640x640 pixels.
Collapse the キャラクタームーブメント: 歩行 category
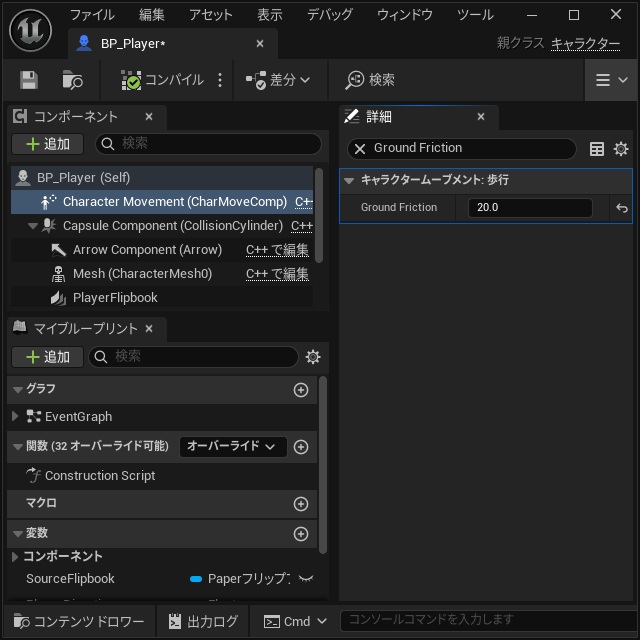pyautogui.click(x=349, y=180)
